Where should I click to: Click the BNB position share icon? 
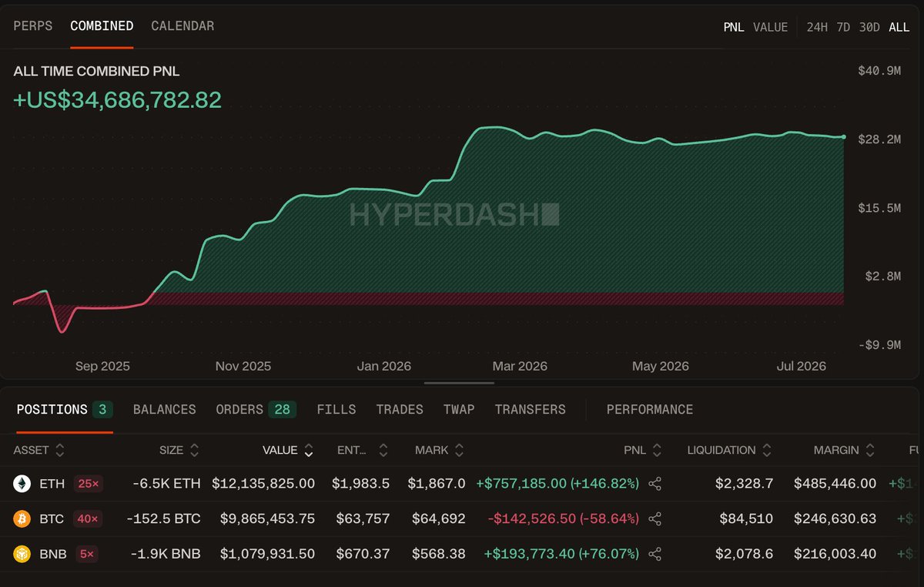(655, 554)
